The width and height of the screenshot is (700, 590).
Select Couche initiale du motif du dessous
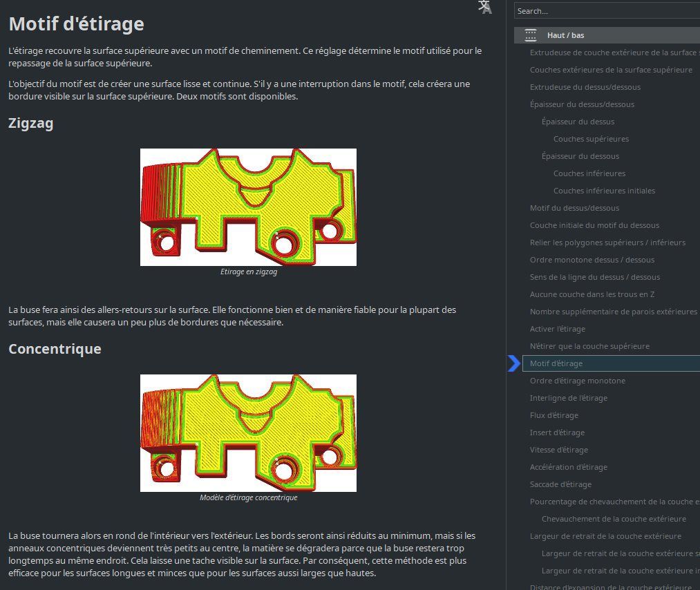click(594, 225)
